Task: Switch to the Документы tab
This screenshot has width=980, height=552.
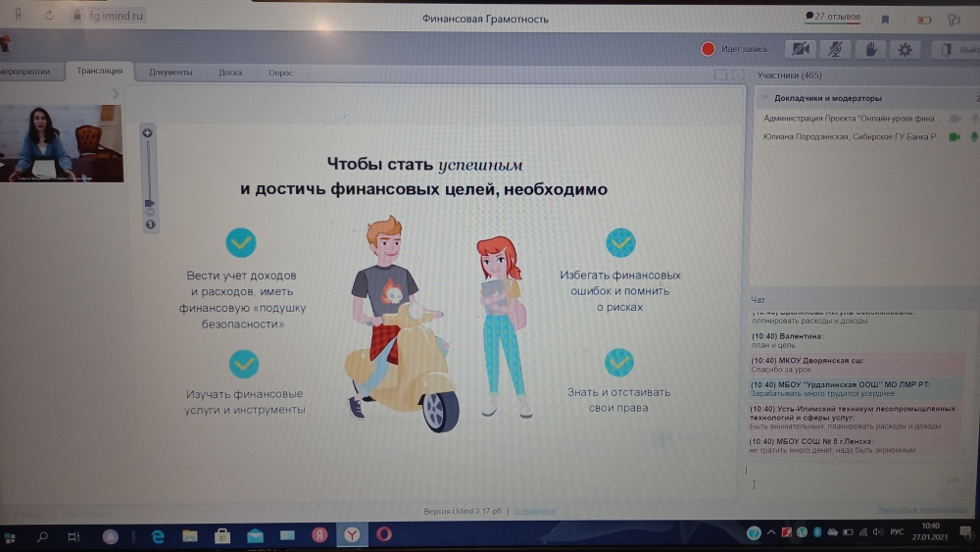Action: (171, 73)
